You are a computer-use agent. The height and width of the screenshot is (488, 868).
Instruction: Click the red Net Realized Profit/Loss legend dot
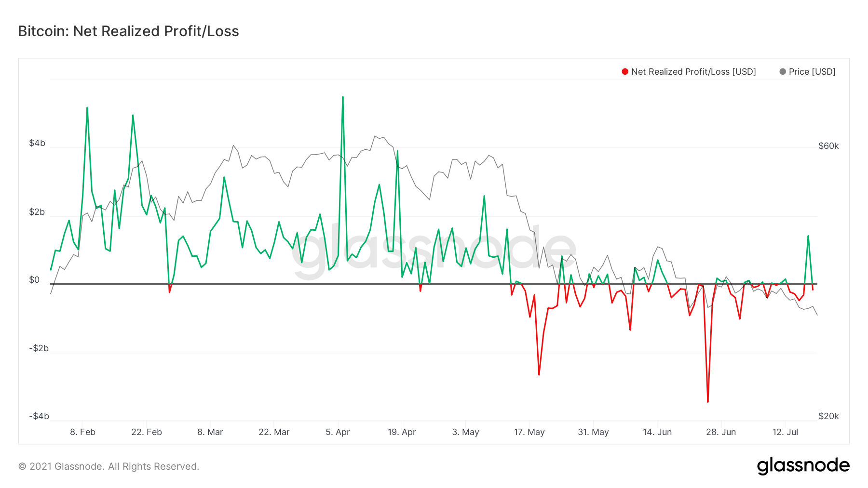click(624, 72)
